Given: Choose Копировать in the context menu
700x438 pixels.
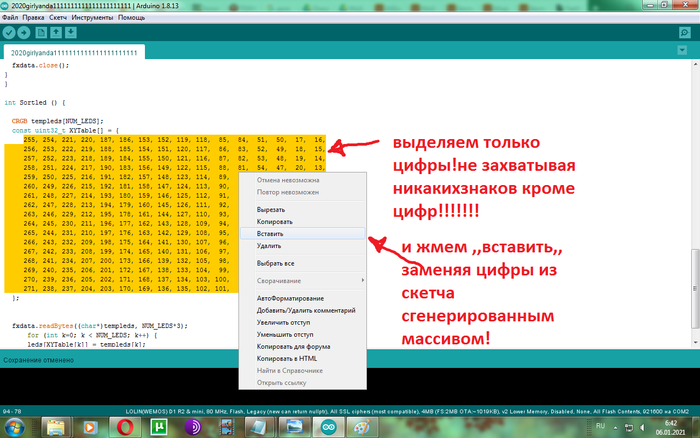Looking at the screenshot, I should coord(303,221).
